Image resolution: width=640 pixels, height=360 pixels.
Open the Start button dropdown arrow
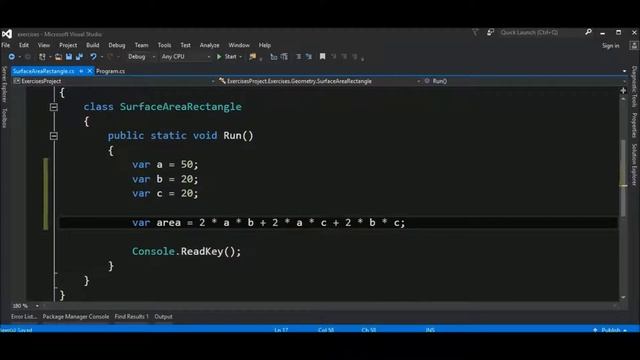pos(240,57)
